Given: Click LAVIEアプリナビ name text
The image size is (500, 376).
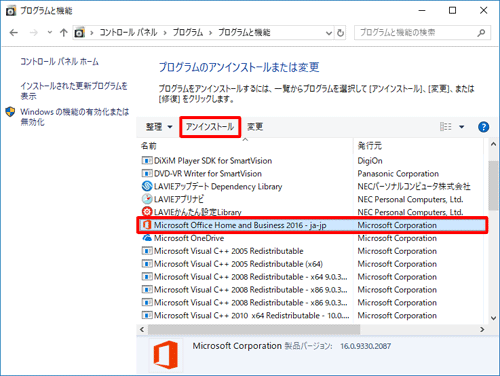Looking at the screenshot, I should pos(179,199).
